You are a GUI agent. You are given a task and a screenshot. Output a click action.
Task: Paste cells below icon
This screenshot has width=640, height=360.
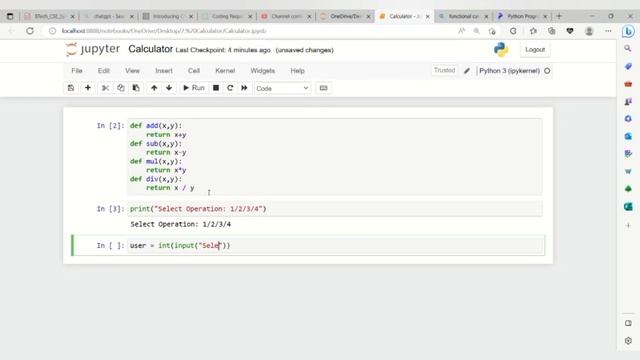[136, 88]
